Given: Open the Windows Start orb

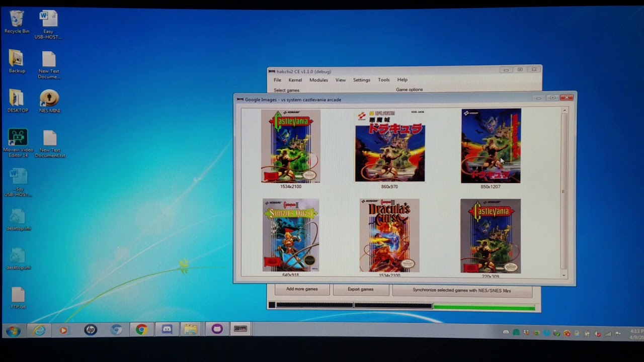Looking at the screenshot, I should (x=13, y=331).
